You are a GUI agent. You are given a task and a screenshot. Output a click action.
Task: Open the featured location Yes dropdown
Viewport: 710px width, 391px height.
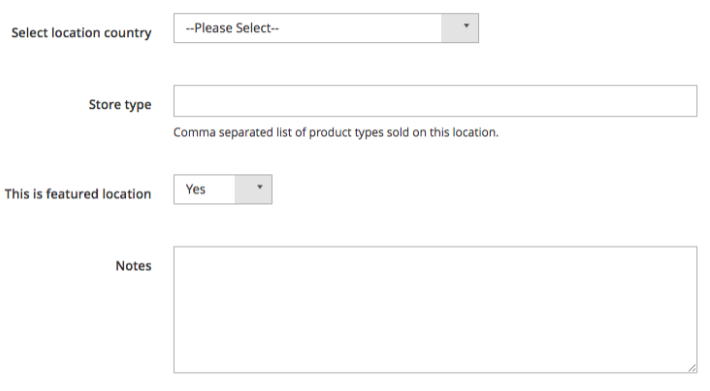[x=223, y=189]
